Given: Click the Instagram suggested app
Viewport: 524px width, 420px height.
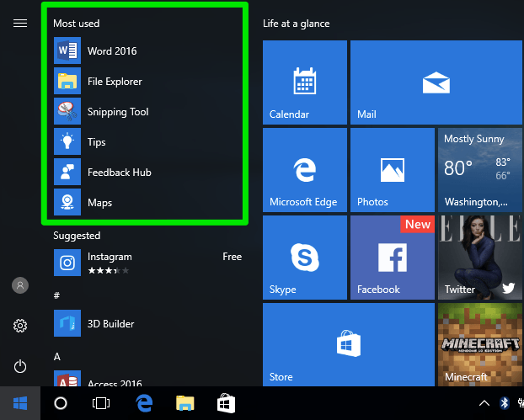Looking at the screenshot, I should pyautogui.click(x=110, y=263).
